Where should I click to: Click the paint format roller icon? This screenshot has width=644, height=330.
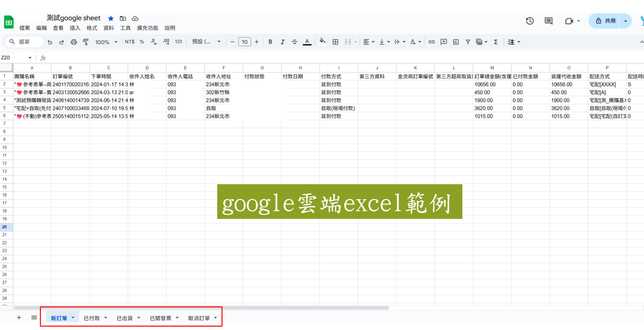(86, 42)
